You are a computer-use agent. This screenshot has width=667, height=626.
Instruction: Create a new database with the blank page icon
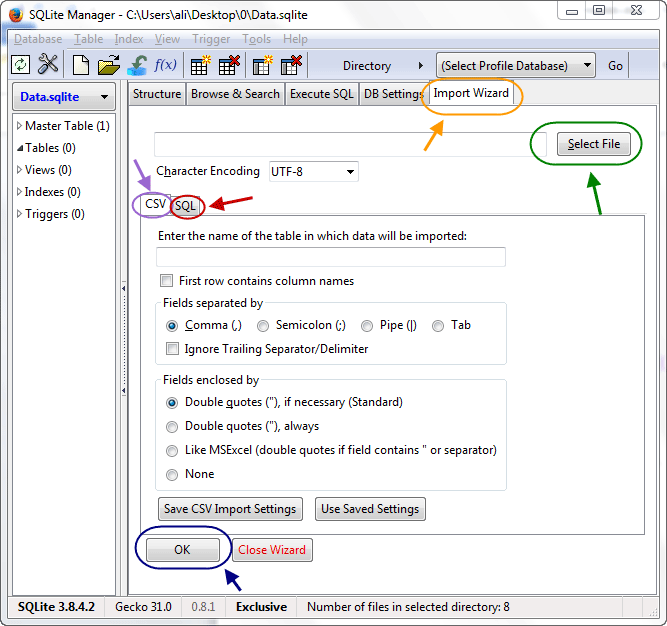[81, 65]
